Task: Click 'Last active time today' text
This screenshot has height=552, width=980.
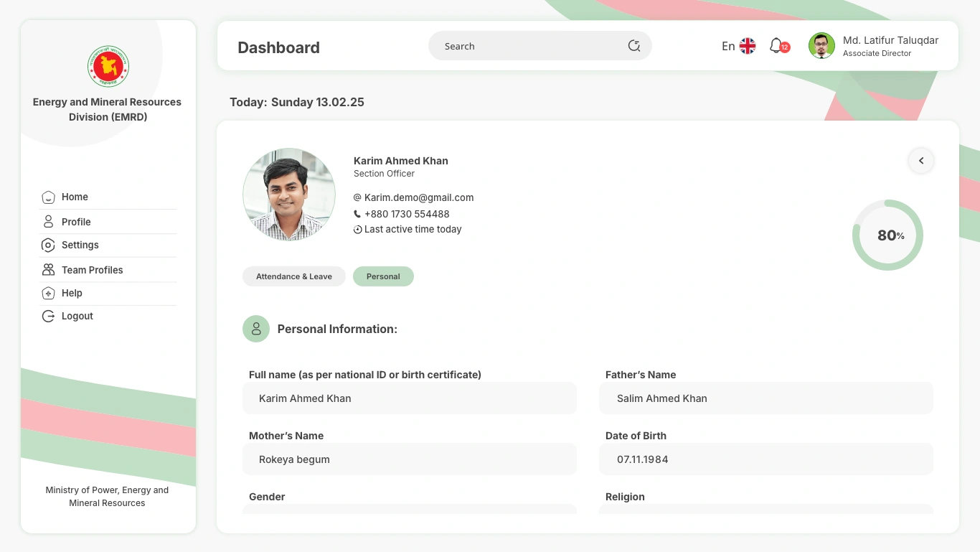Action: 413,230
